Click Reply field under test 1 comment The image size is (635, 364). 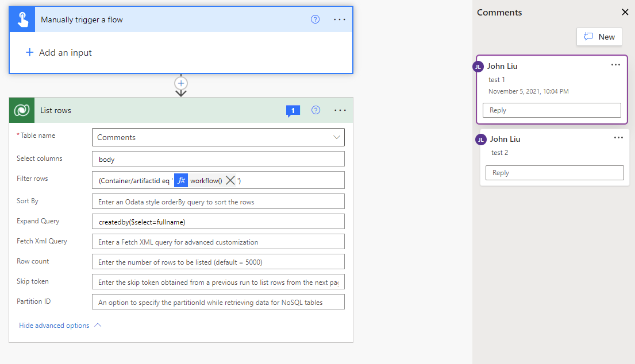pos(552,110)
